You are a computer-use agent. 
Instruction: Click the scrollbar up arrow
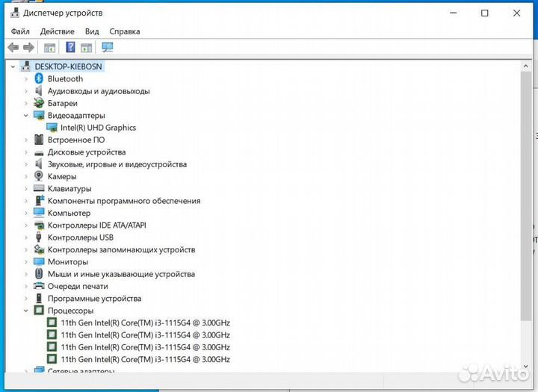coord(525,66)
